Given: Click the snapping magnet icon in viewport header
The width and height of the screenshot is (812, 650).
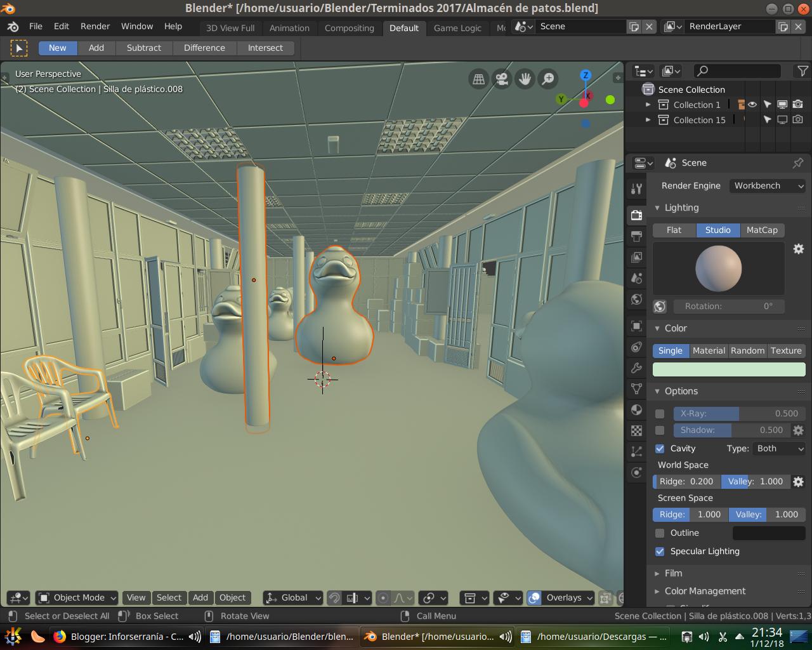Looking at the screenshot, I should tap(334, 597).
